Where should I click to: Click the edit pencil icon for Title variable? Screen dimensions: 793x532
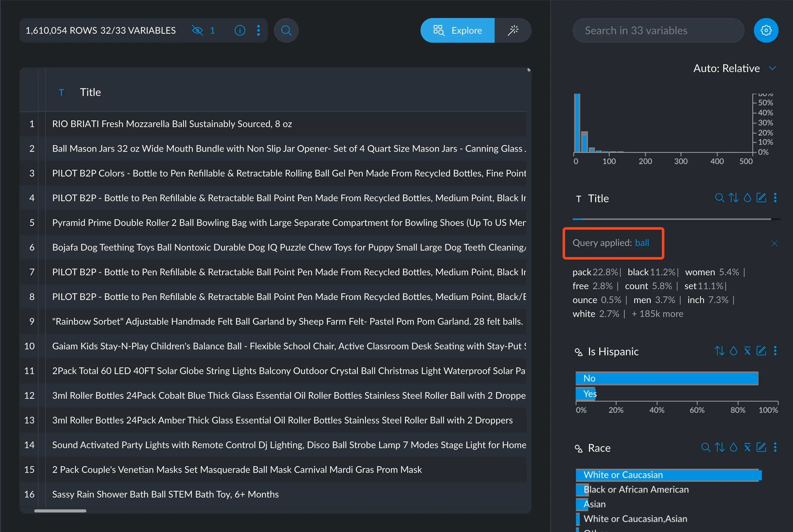point(761,198)
